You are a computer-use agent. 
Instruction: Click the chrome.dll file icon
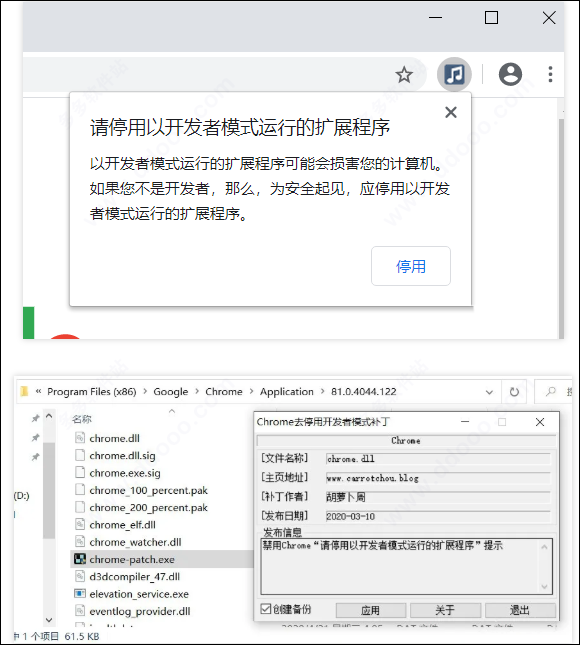point(80,438)
